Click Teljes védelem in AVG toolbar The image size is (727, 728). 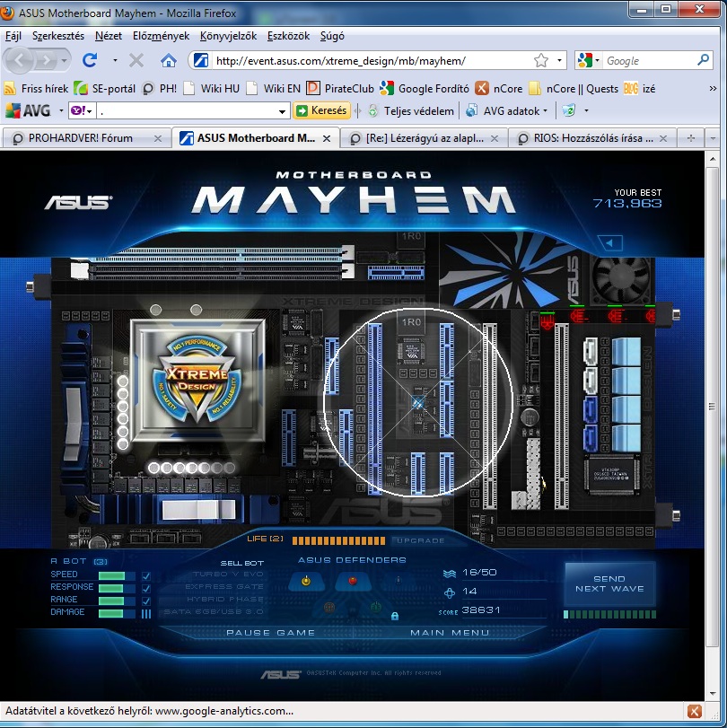coord(412,111)
